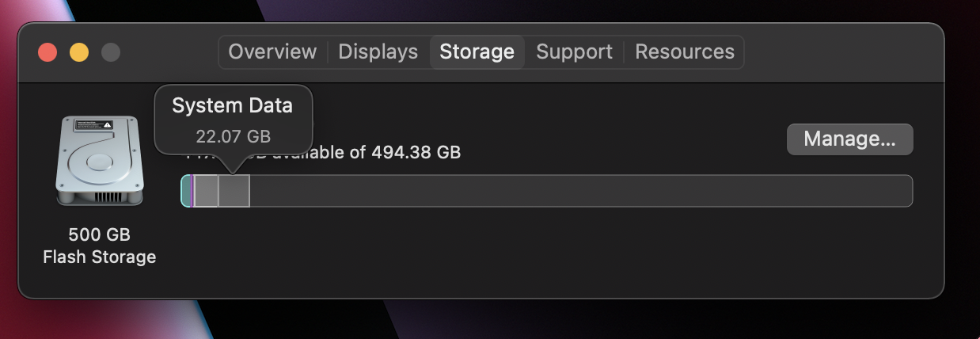Click the disabled gray zoom window button
The image size is (980, 339).
(x=111, y=52)
